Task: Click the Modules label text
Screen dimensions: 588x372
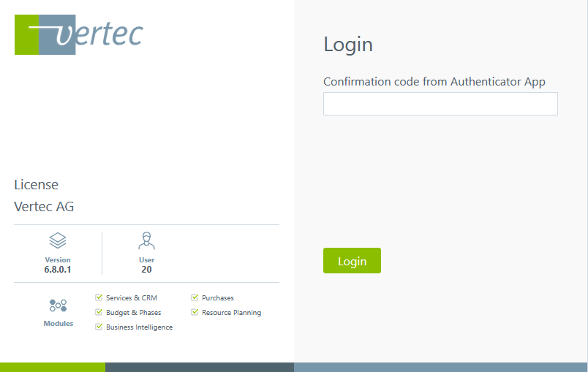Action: [x=59, y=324]
